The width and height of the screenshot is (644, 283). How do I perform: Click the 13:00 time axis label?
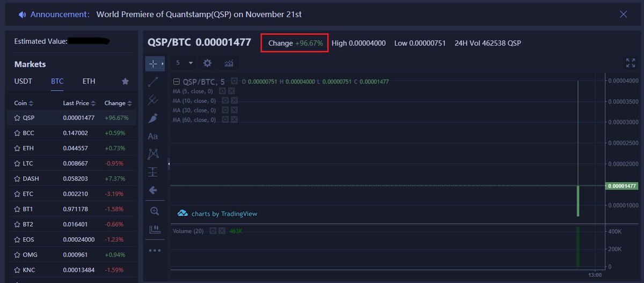(595, 274)
